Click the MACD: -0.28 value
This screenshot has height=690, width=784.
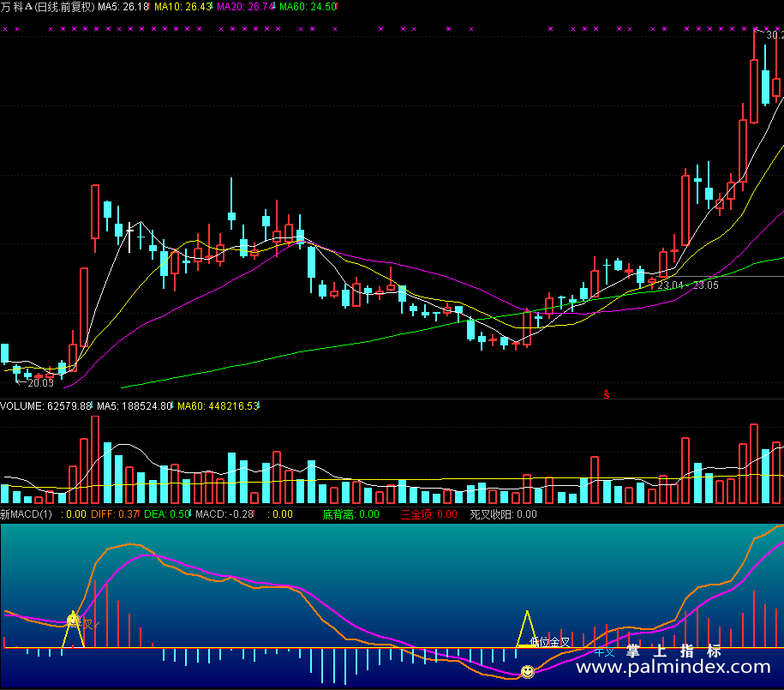[224, 514]
